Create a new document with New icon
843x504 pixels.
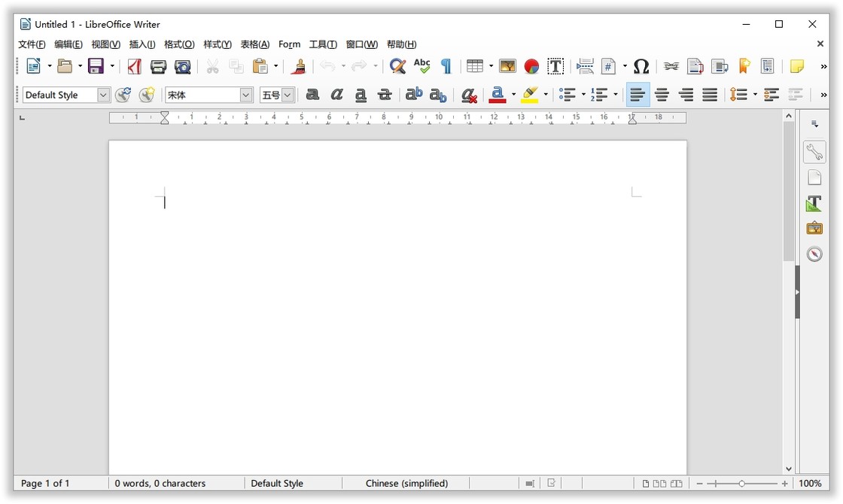(x=33, y=66)
